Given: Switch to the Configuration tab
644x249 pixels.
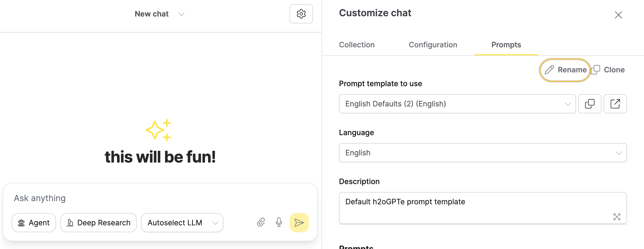Looking at the screenshot, I should [x=433, y=45].
